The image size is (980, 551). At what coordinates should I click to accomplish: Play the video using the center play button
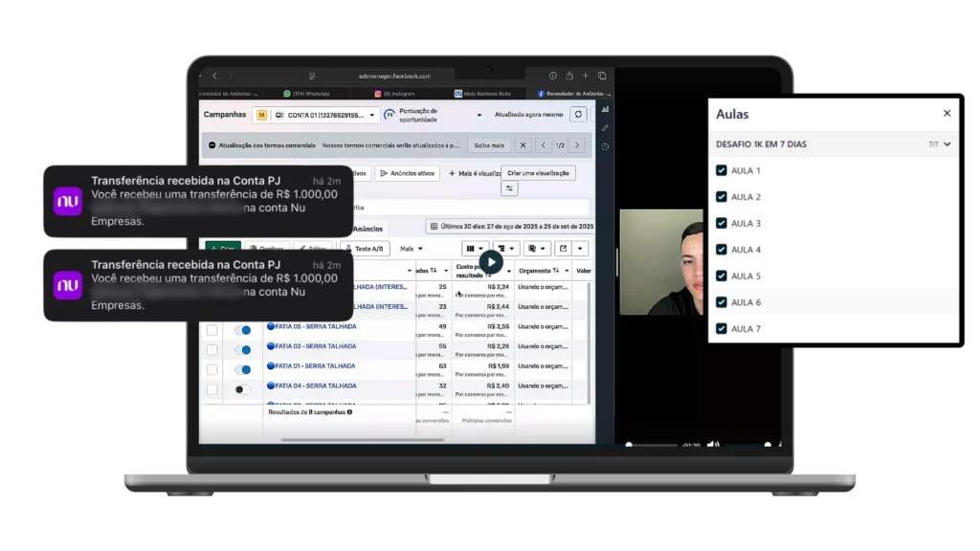pyautogui.click(x=490, y=262)
